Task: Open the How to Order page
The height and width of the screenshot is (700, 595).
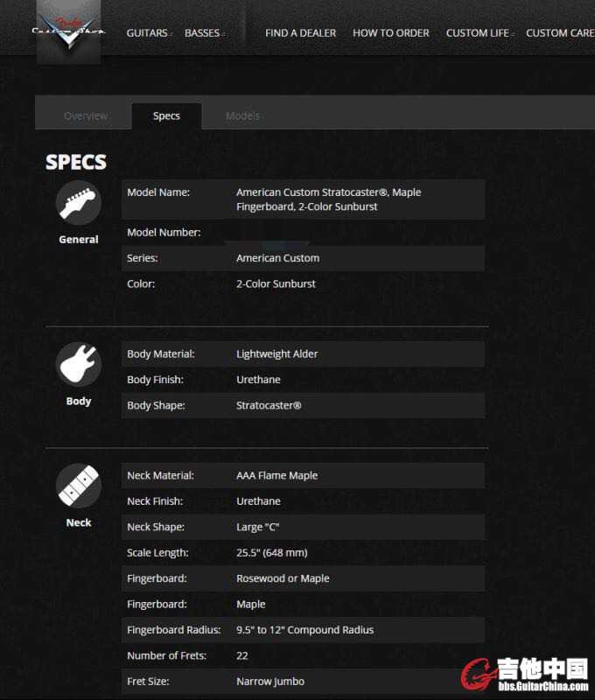Action: [390, 33]
